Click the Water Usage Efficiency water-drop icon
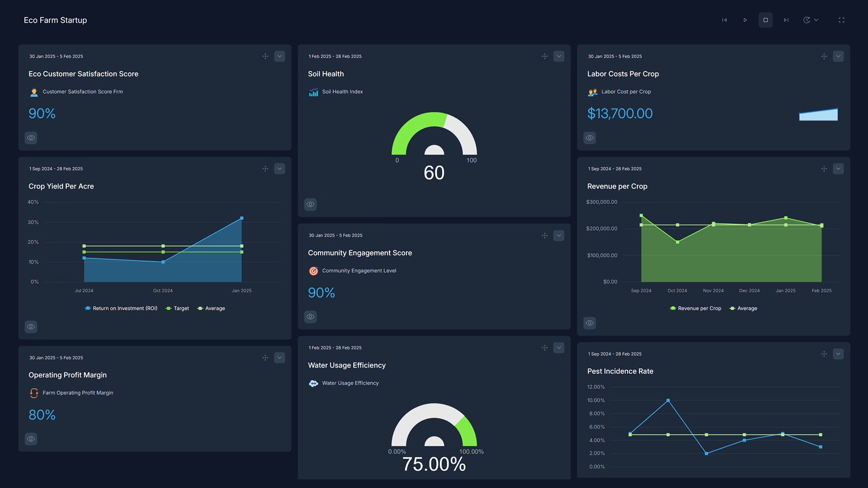 pyautogui.click(x=313, y=383)
